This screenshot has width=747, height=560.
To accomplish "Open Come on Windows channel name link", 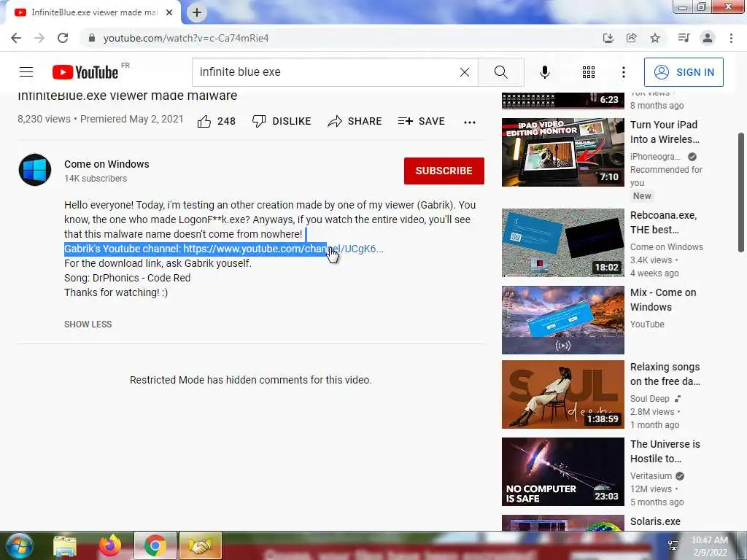I will [x=107, y=164].
